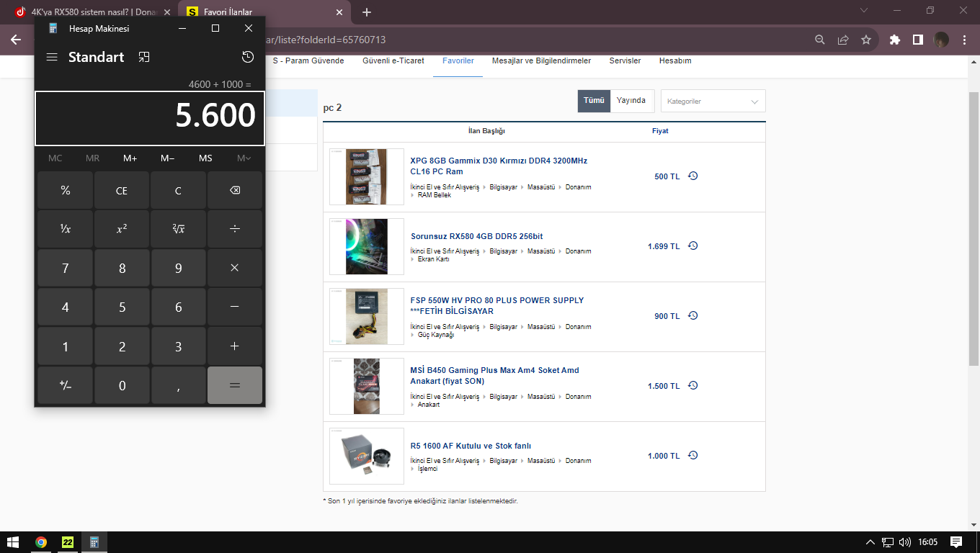The image size is (980, 553).
Task: Show price history for R5 1600 AF listing
Action: [693, 455]
